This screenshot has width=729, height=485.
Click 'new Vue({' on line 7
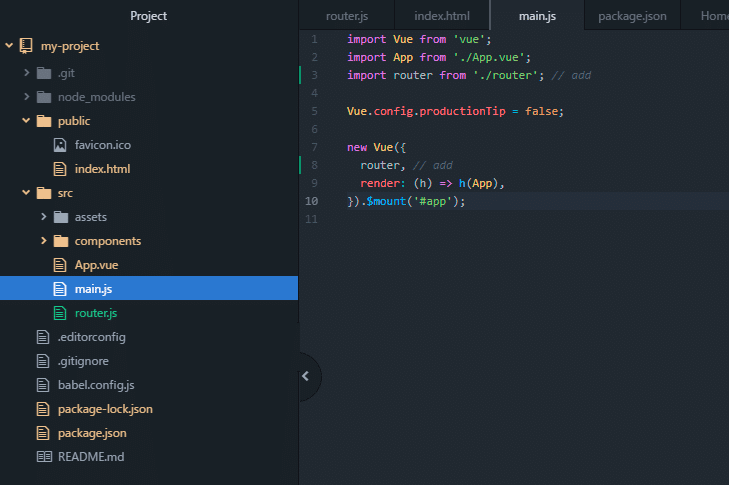[376, 147]
